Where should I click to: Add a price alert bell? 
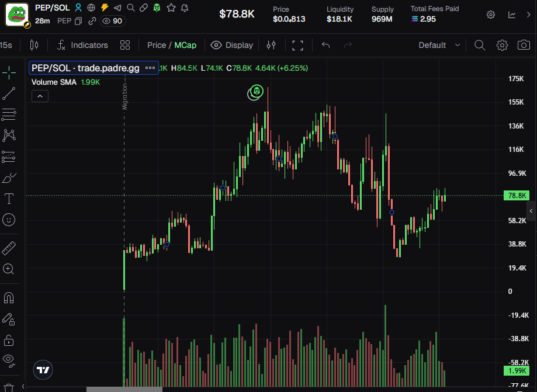pos(185,8)
